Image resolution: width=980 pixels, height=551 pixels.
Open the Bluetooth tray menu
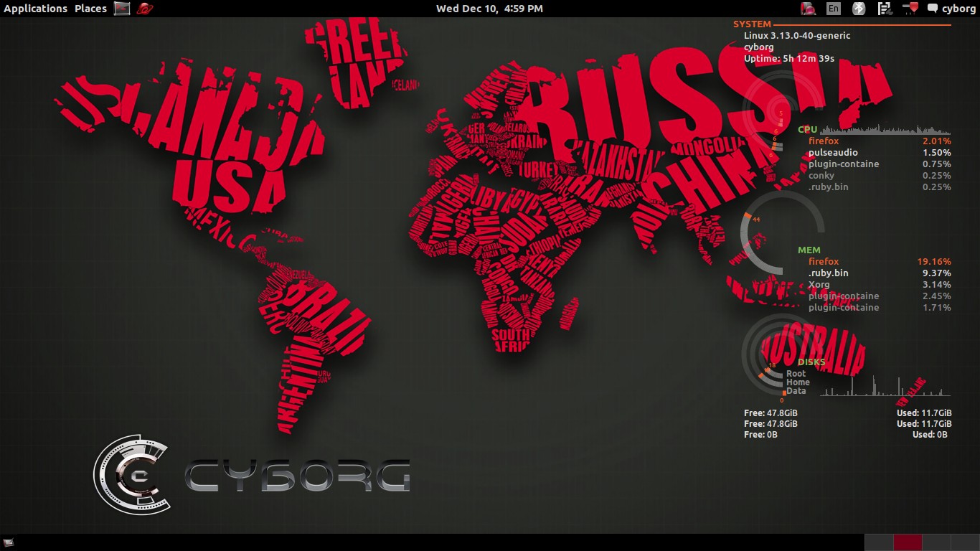click(x=859, y=9)
